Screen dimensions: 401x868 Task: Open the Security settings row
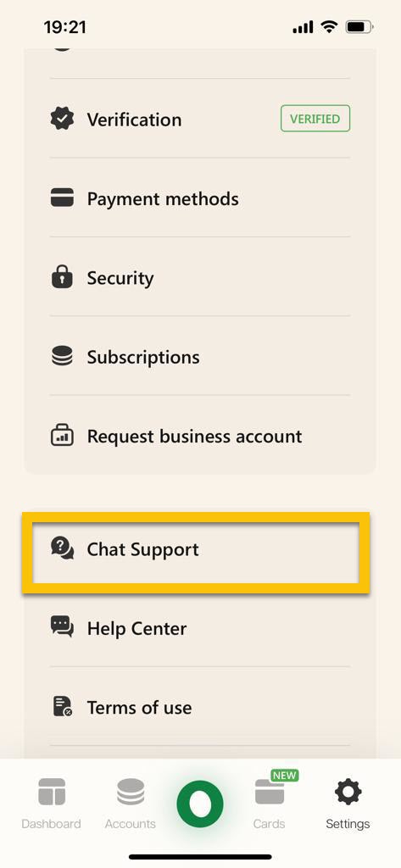(x=200, y=277)
